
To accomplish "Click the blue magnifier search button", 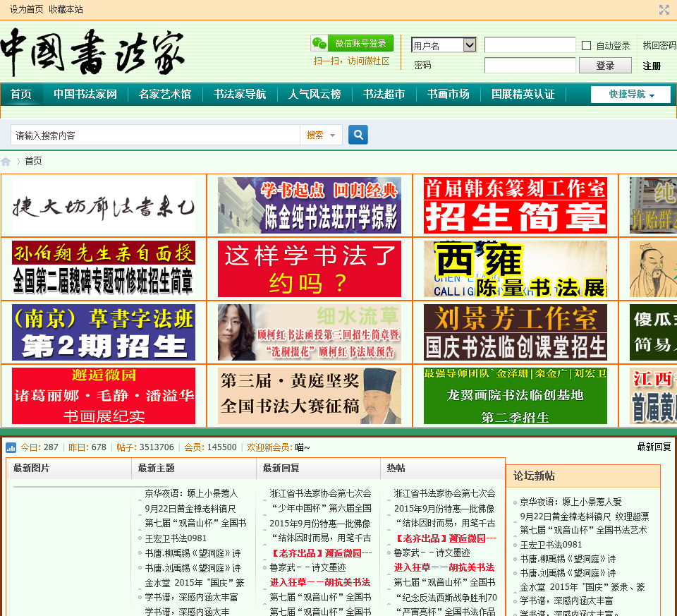I will (358, 135).
